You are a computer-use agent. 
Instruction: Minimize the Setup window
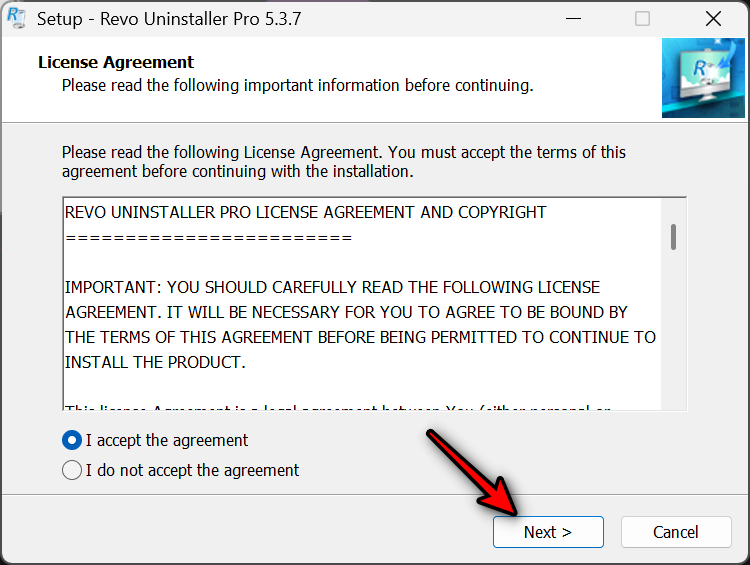coord(573,19)
